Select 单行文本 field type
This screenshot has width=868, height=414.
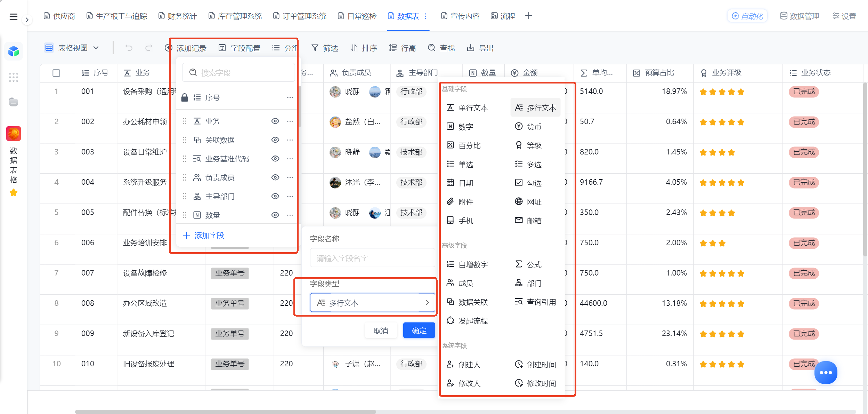click(467, 108)
